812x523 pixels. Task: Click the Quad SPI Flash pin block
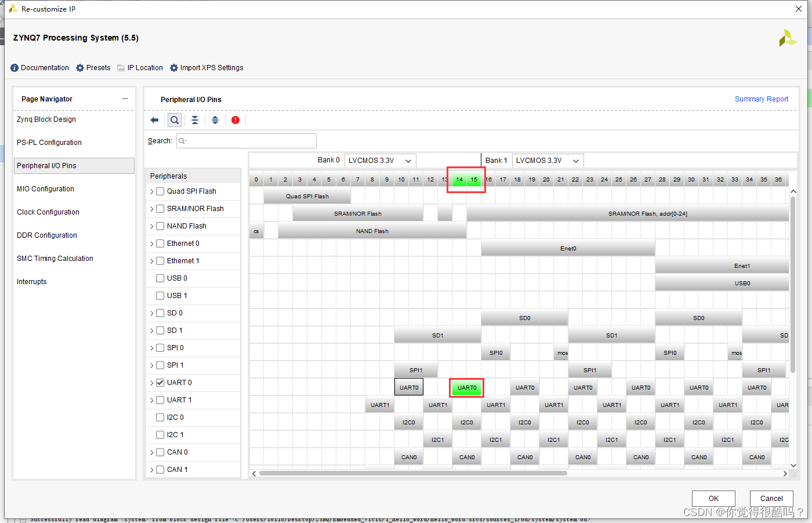[x=307, y=196]
